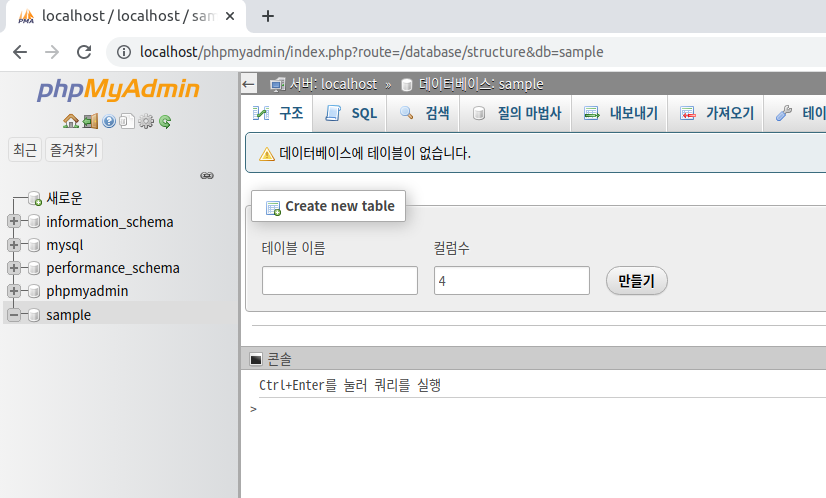Open the MySQL documentation pages icon
Image resolution: width=826 pixels, height=498 pixels.
(127, 122)
